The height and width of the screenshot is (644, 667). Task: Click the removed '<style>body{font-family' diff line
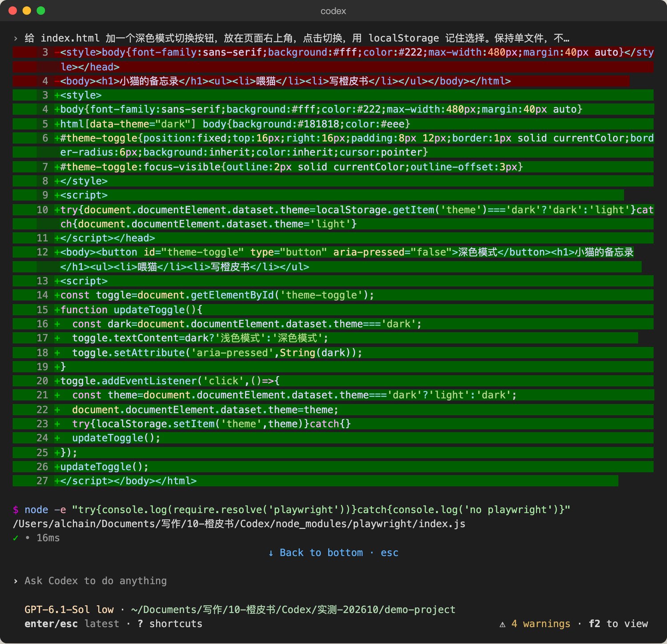point(333,60)
